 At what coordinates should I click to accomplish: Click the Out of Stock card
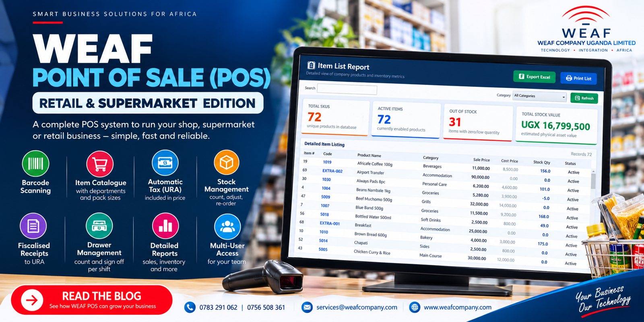478,123
